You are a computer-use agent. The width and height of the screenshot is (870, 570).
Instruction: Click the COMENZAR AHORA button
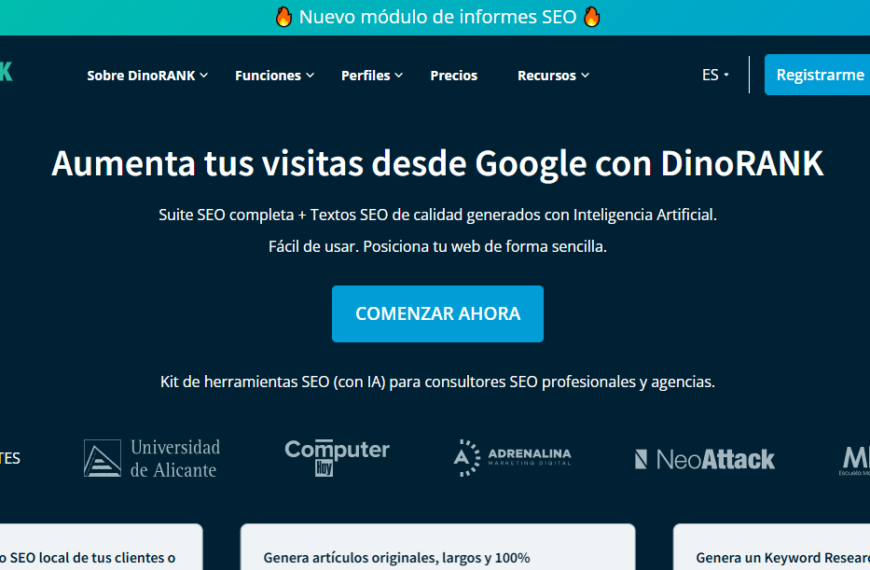click(438, 314)
